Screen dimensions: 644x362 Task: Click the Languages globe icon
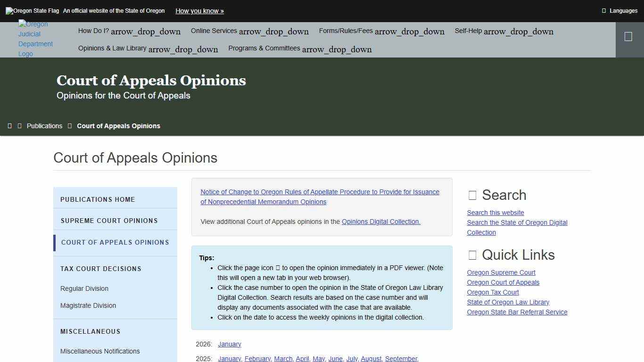pyautogui.click(x=604, y=10)
